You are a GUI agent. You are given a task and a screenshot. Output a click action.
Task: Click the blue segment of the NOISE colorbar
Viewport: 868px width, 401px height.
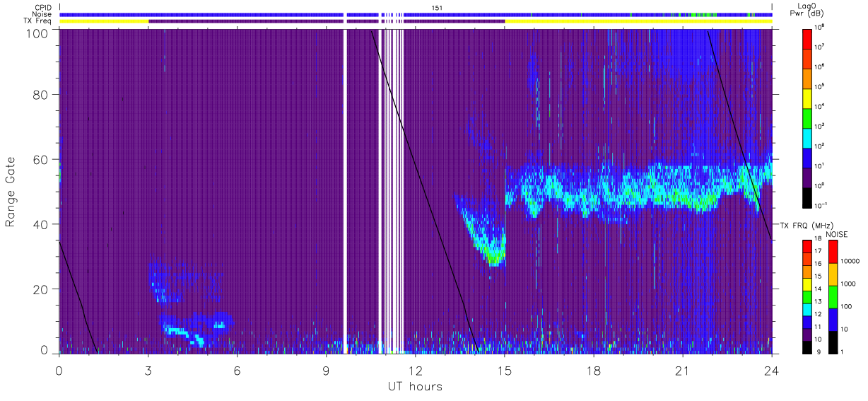pos(833,319)
